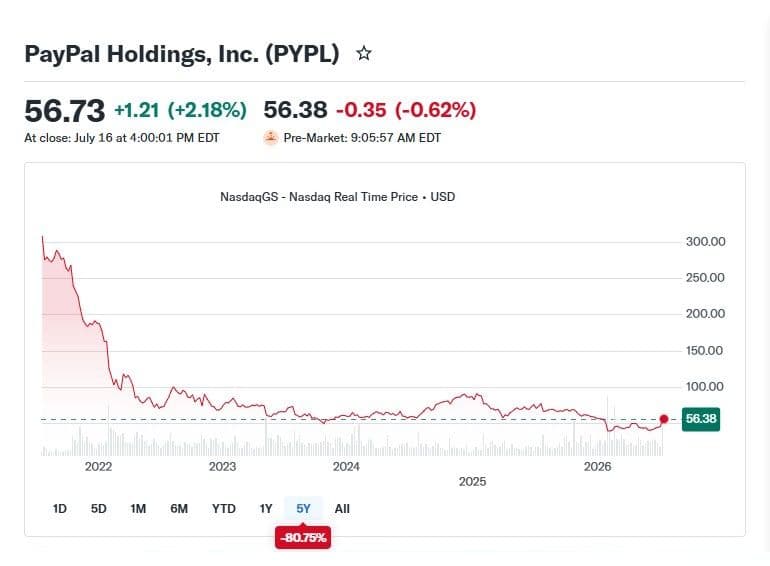770x566 pixels.
Task: Click the 56.73 closing price
Action: 64,110
